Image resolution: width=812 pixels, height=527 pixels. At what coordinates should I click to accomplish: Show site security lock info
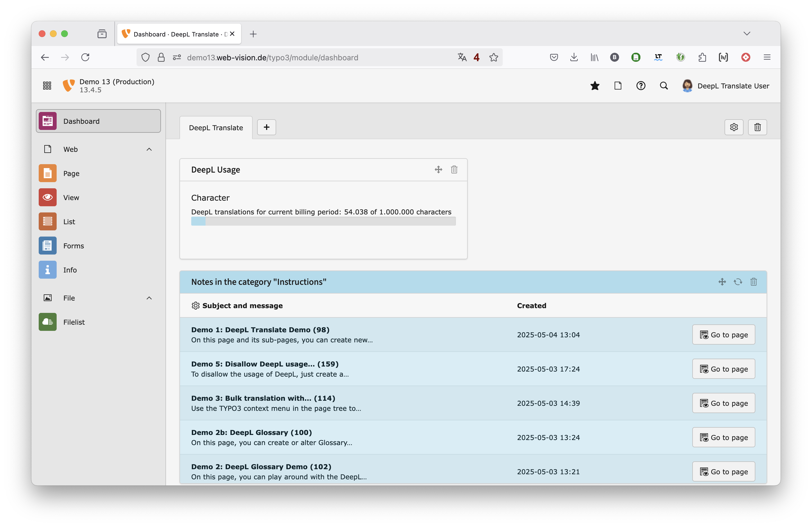(x=161, y=57)
